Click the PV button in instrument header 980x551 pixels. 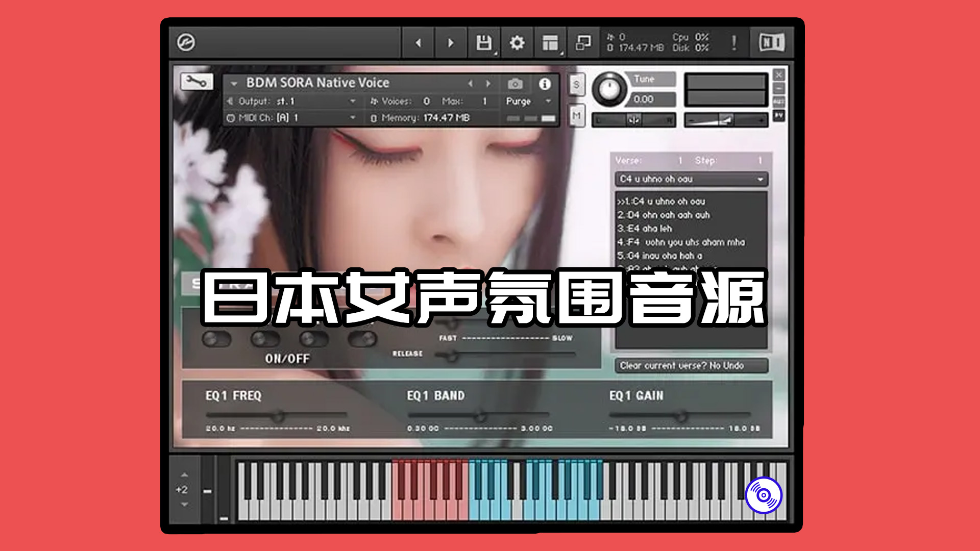(x=779, y=116)
